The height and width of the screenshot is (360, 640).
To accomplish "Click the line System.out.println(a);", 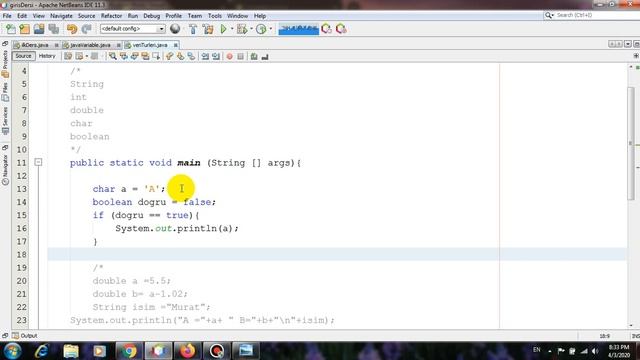I will point(177,228).
